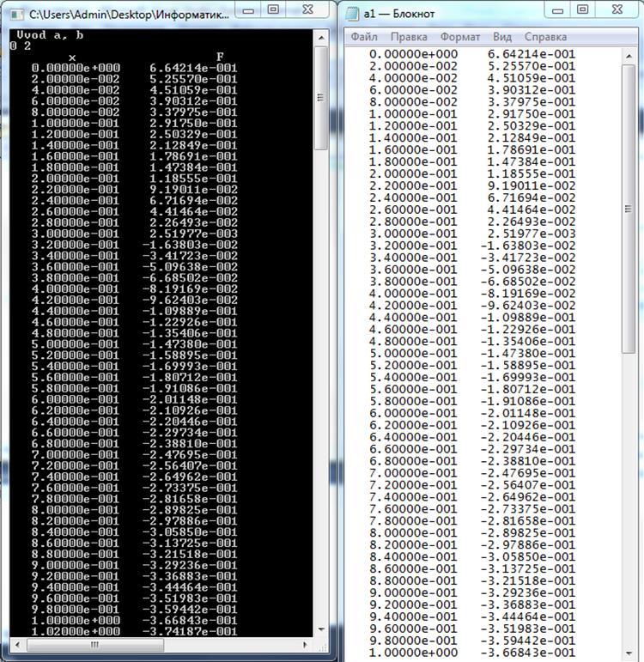Click console value 2.51977e-003
Image resolution: width=644 pixels, height=662 pixels.
tap(193, 234)
